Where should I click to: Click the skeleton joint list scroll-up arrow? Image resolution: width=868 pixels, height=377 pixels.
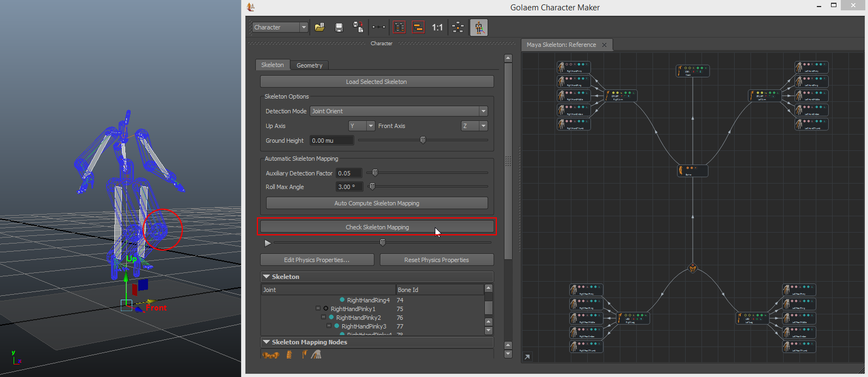488,288
